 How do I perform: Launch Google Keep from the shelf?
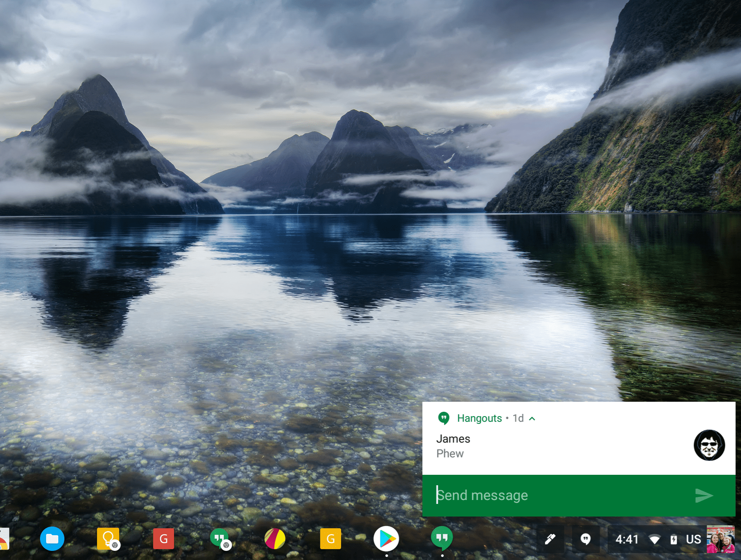[107, 539]
